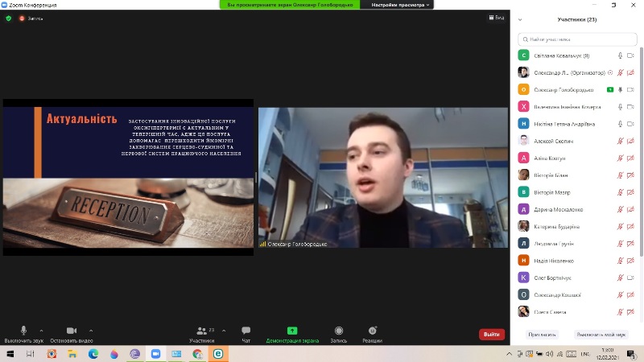644x362 pixels.
Task: Click Олександр Кошіюї muted microphone icon
Action: coord(620,294)
